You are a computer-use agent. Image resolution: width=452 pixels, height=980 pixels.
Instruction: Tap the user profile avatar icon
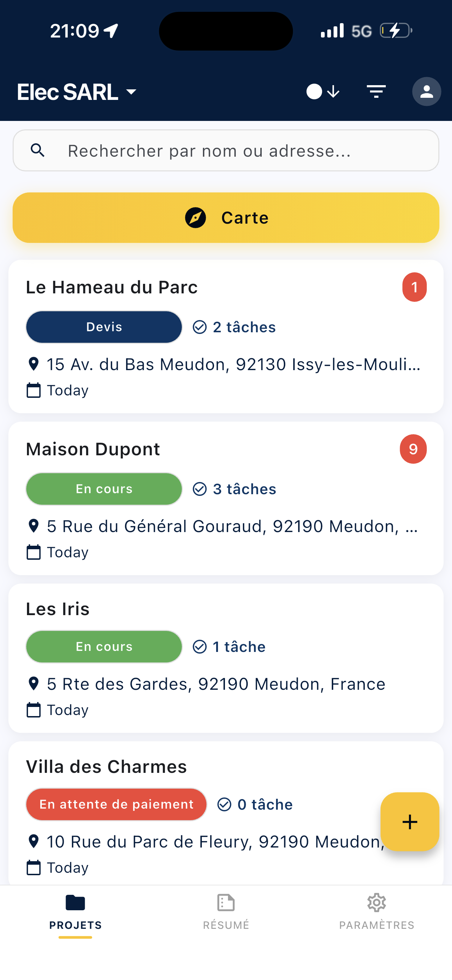pyautogui.click(x=426, y=92)
